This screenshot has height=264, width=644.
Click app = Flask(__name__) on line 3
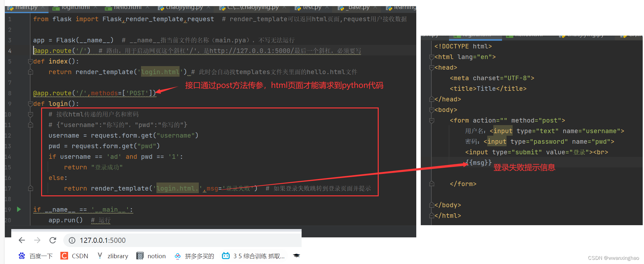(x=73, y=40)
